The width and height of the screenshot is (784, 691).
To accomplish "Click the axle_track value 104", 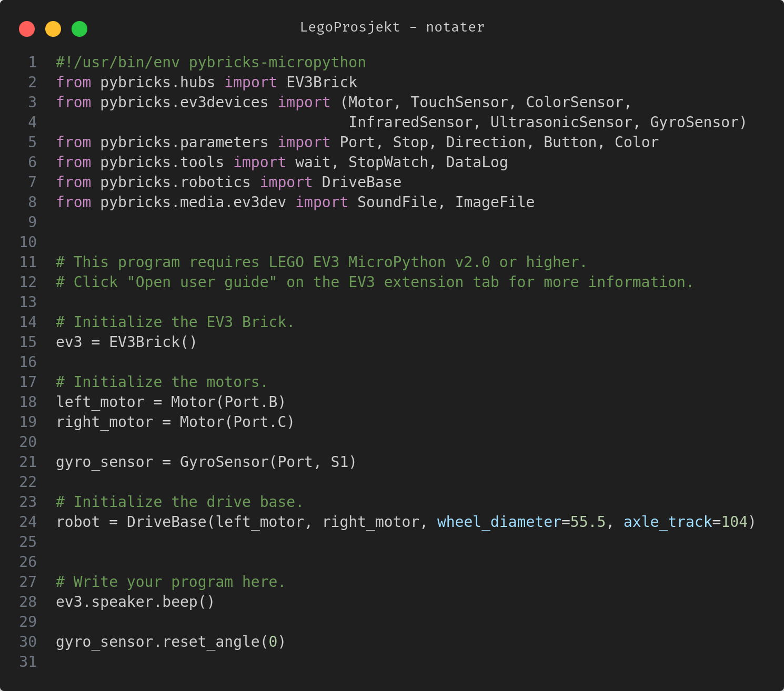I will pos(734,522).
